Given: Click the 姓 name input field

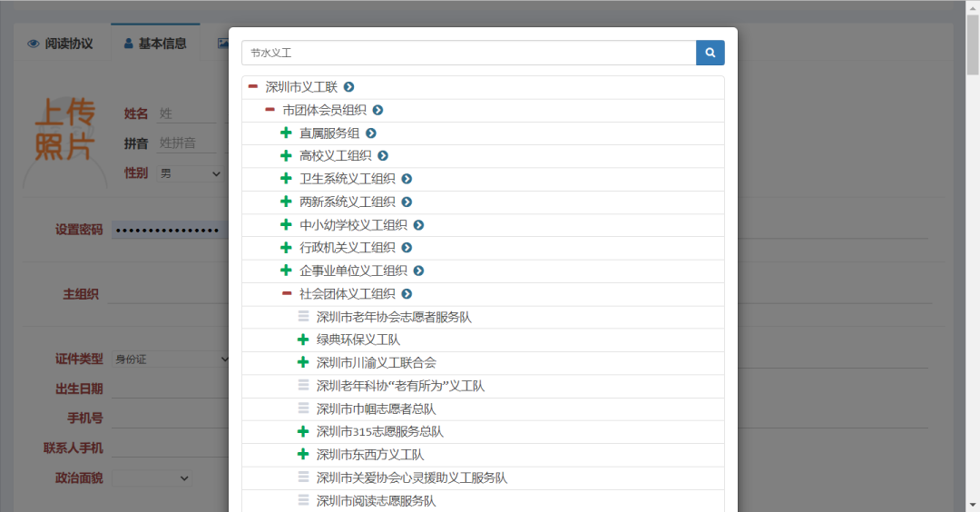Looking at the screenshot, I should point(187,113).
